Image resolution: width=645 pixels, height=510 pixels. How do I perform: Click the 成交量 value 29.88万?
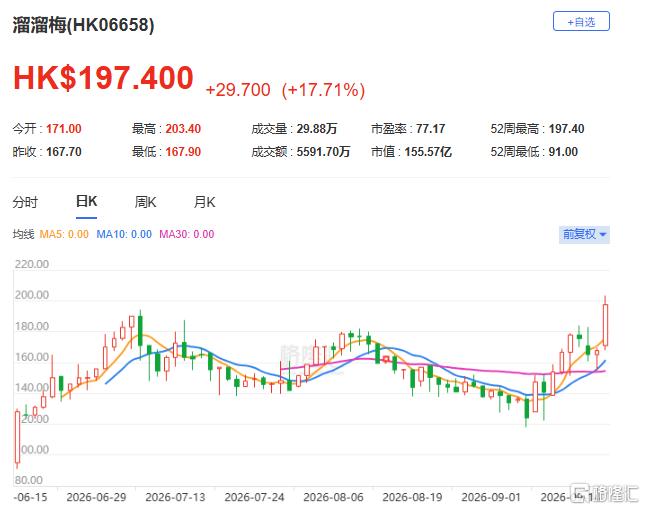tap(317, 129)
